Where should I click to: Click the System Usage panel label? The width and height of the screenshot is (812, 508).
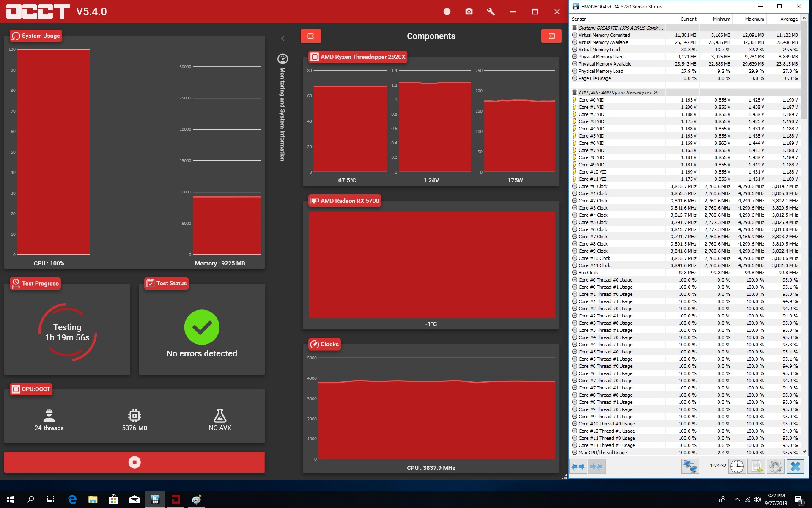(36, 36)
